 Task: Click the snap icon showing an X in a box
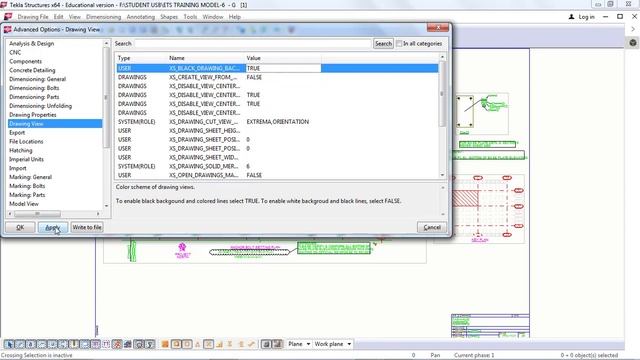point(208,344)
